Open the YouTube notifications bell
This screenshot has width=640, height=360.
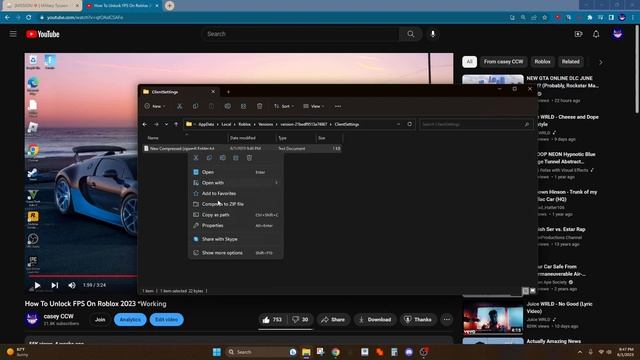tap(596, 34)
